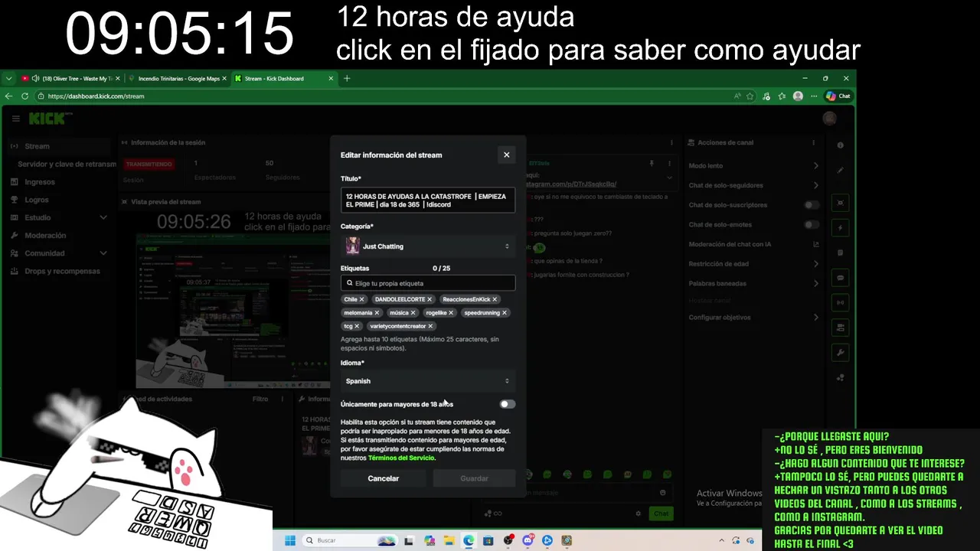Remove the melomania tag

377,313
